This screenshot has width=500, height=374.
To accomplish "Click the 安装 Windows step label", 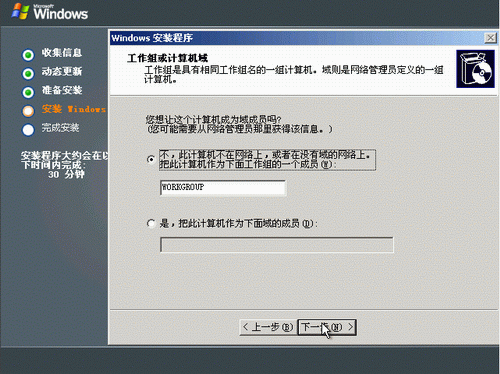I will [74, 109].
